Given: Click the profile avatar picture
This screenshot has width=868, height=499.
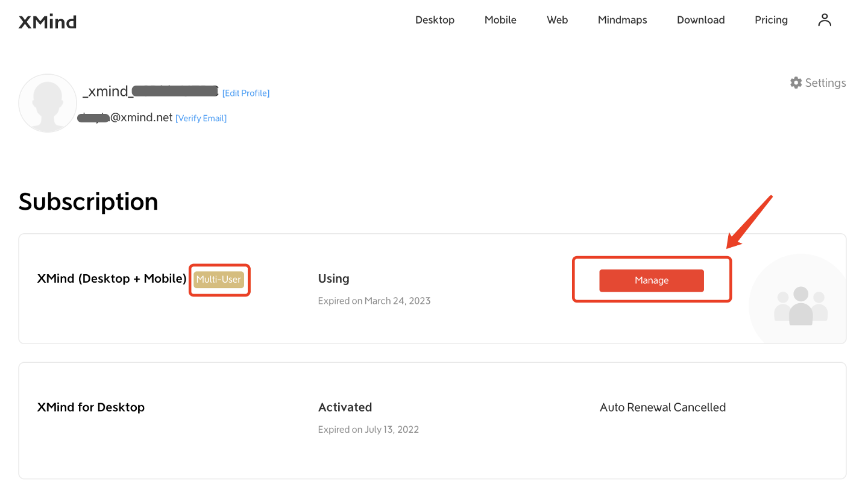Looking at the screenshot, I should coord(48,103).
